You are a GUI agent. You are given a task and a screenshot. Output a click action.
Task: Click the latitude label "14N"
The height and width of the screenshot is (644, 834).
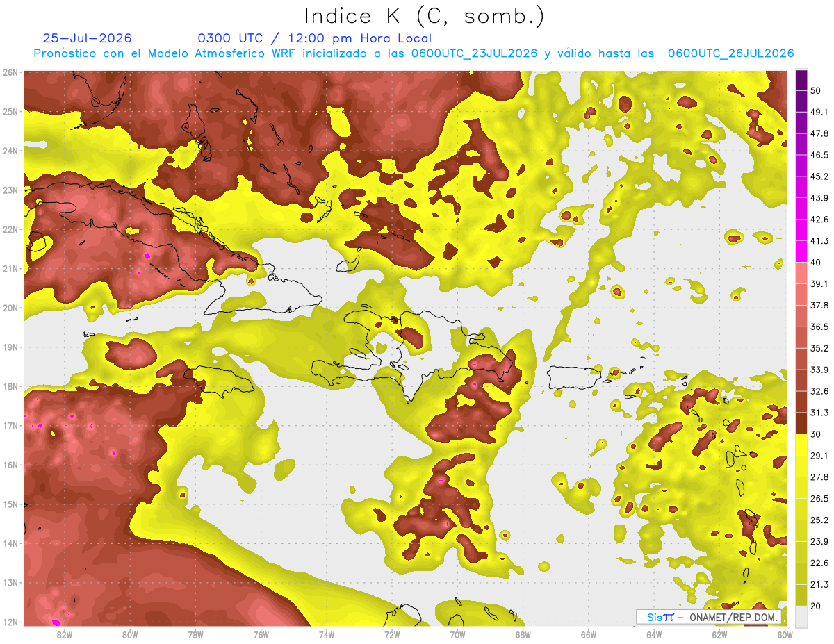point(11,543)
